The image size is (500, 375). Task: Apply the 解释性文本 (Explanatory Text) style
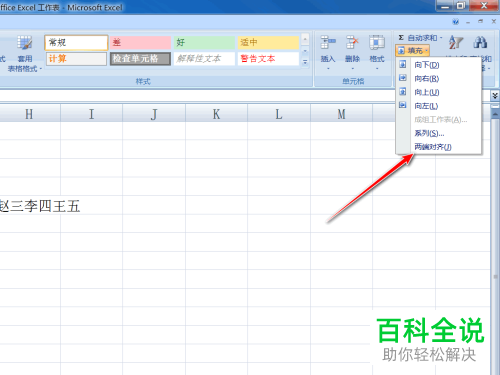coord(204,59)
